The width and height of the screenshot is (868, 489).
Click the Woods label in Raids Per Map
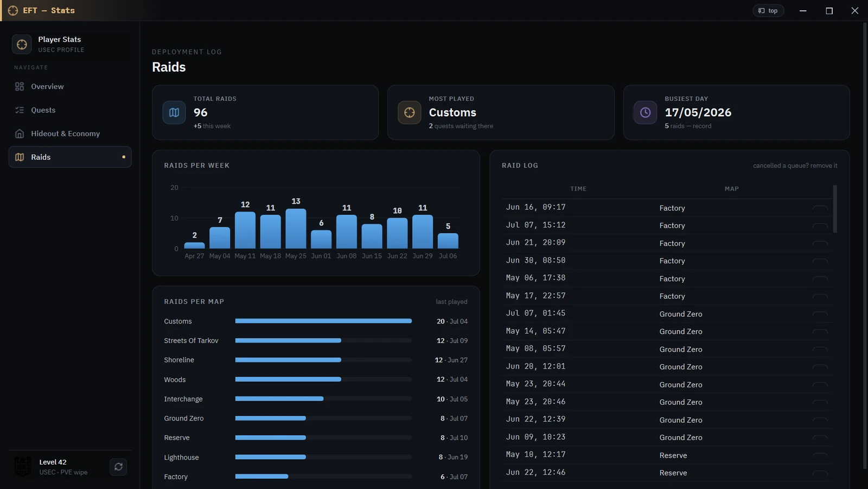[175, 379]
